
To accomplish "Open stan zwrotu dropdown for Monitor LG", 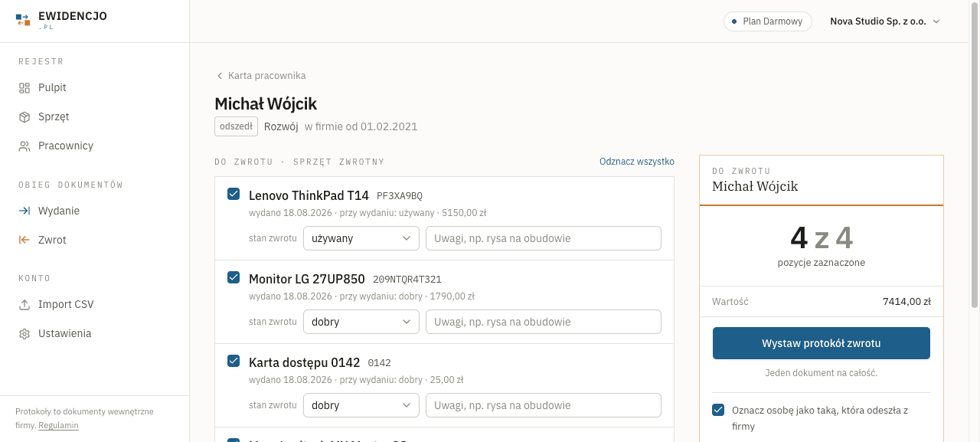I will pos(361,322).
